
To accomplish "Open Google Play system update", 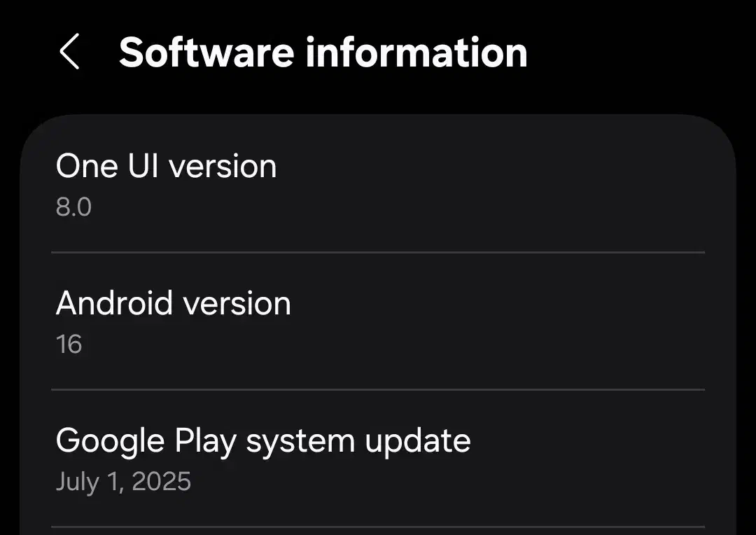I will [x=262, y=441].
